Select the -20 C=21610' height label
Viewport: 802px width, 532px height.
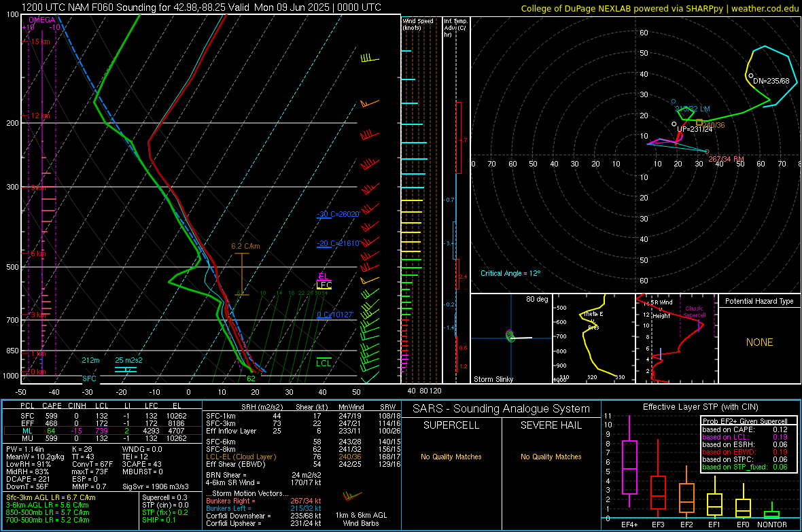tap(338, 243)
